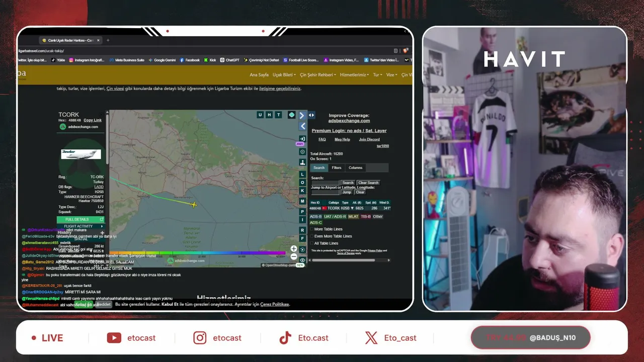The image size is (644, 362).
Task: Toggle the MLAT source filter
Action: pyautogui.click(x=353, y=217)
